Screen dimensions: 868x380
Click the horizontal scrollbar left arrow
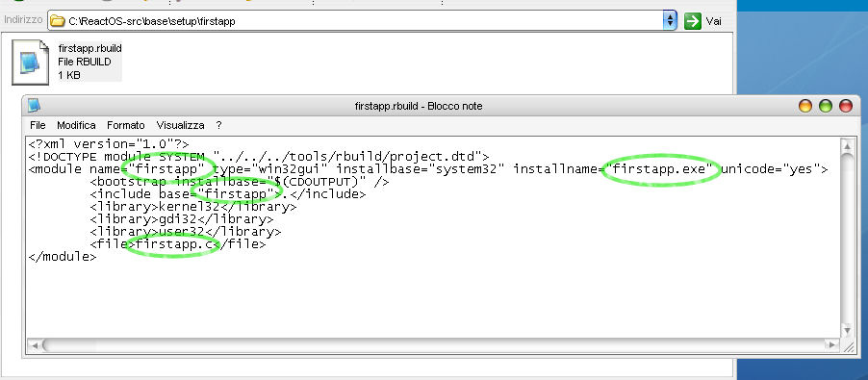[x=35, y=345]
